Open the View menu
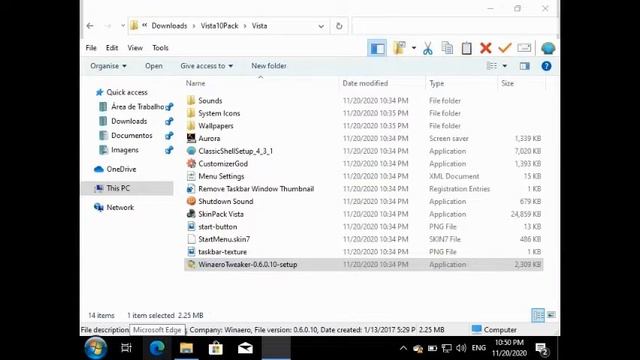The image size is (640, 360). tap(135, 48)
